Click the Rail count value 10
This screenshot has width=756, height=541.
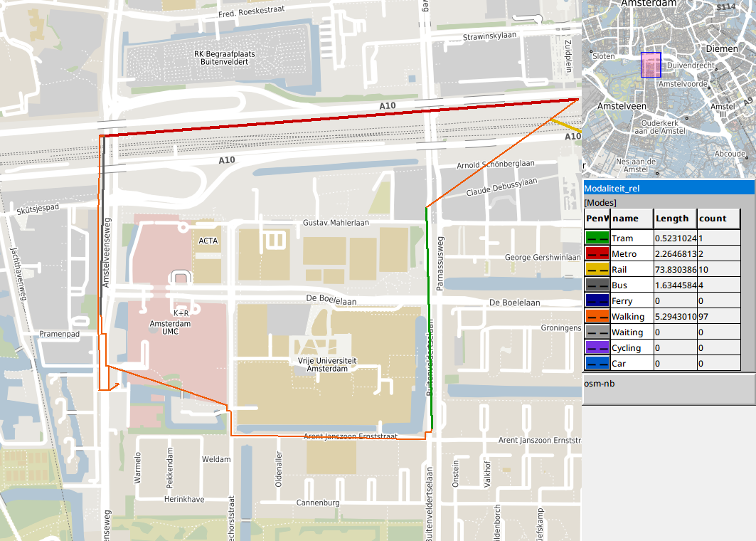(x=719, y=269)
